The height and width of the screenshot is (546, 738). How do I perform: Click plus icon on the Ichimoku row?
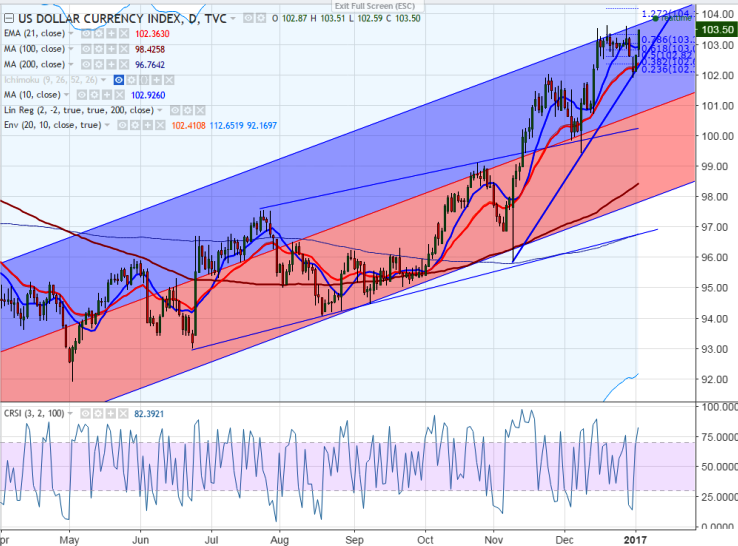point(157,80)
